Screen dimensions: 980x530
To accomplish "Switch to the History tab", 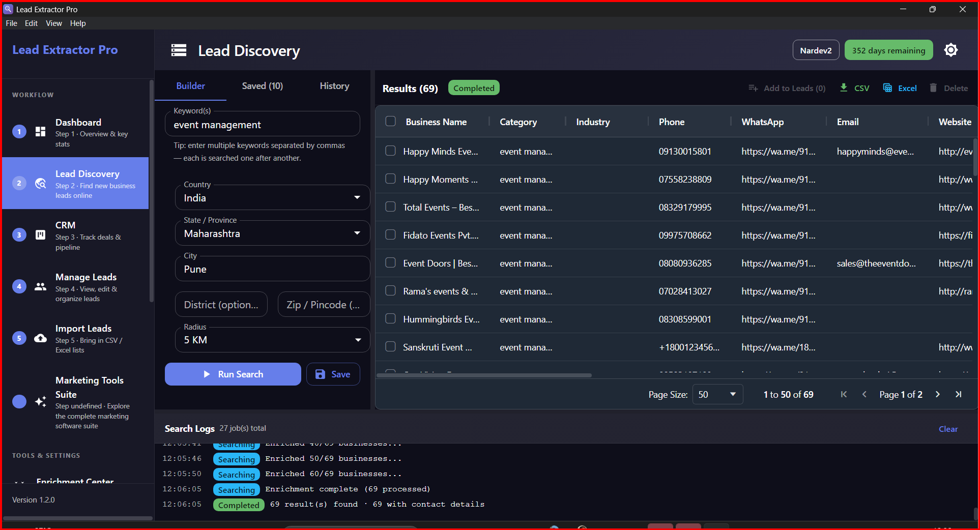I will (334, 86).
